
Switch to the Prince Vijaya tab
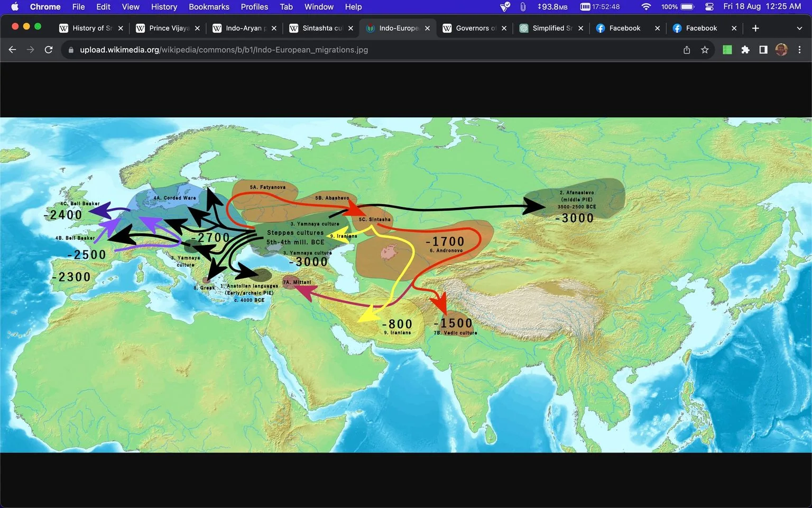pyautogui.click(x=168, y=28)
